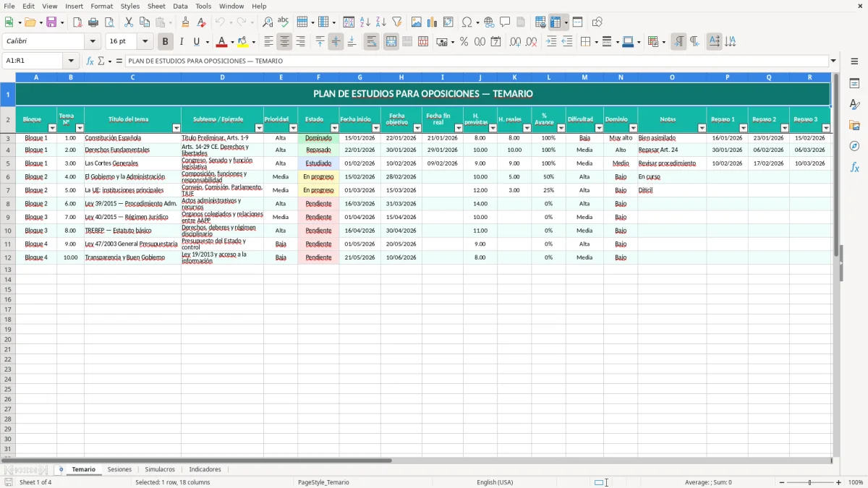Switch to the Indicadores sheet tab
Screen dimensions: 868x488
pos(205,469)
